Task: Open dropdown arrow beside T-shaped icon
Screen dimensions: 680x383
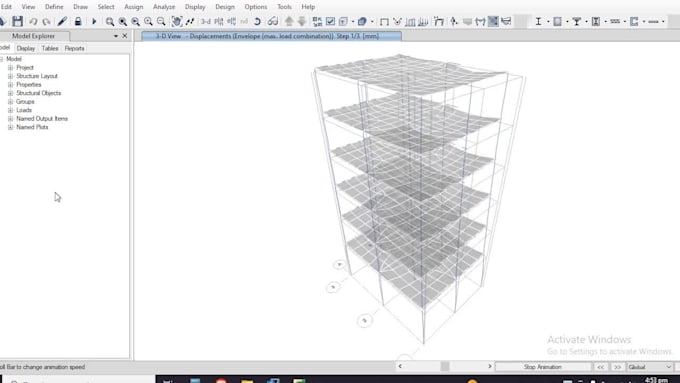Action: click(x=586, y=21)
